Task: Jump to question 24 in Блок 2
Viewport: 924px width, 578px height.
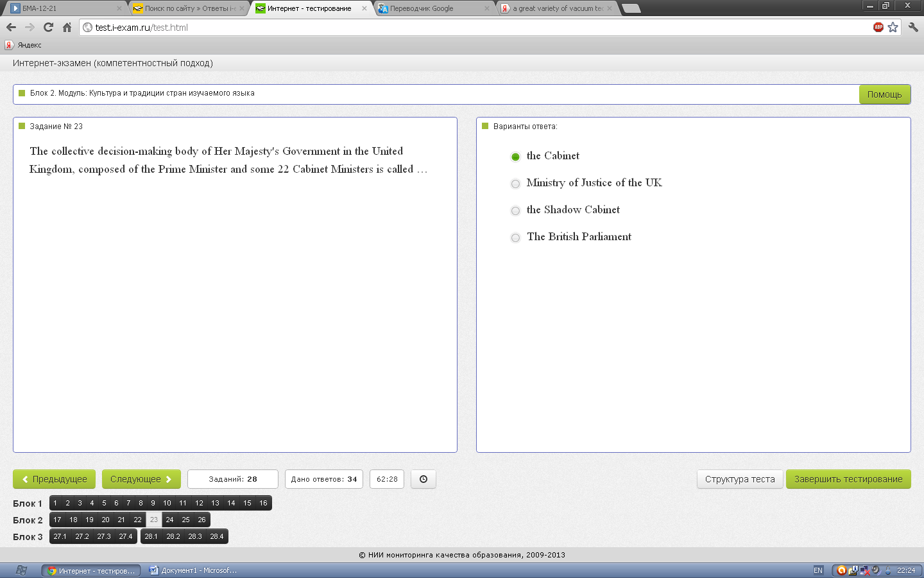Action: [x=169, y=520]
